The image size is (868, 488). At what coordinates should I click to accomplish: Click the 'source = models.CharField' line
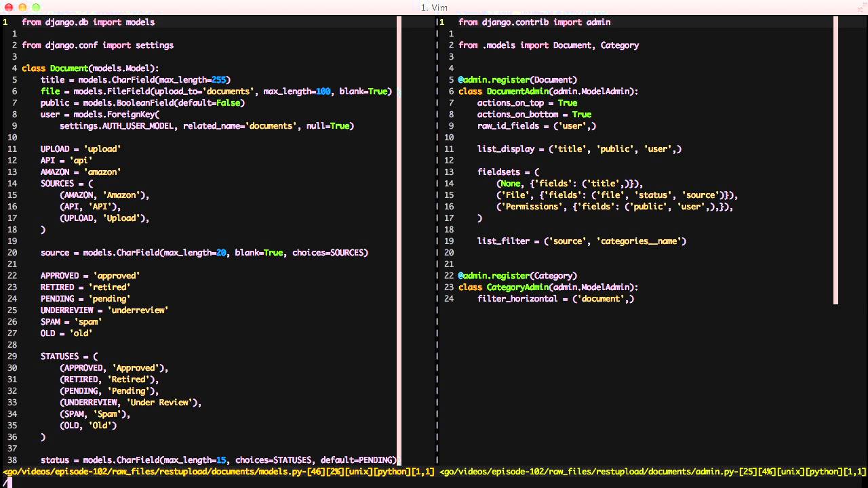(204, 253)
